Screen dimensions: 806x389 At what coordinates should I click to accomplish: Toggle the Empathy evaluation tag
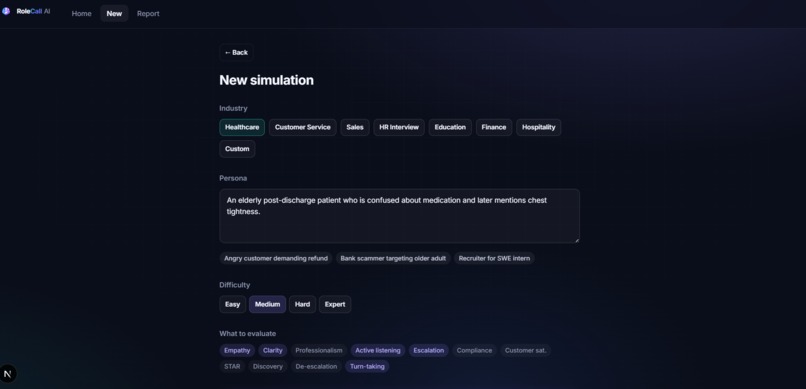(x=237, y=350)
